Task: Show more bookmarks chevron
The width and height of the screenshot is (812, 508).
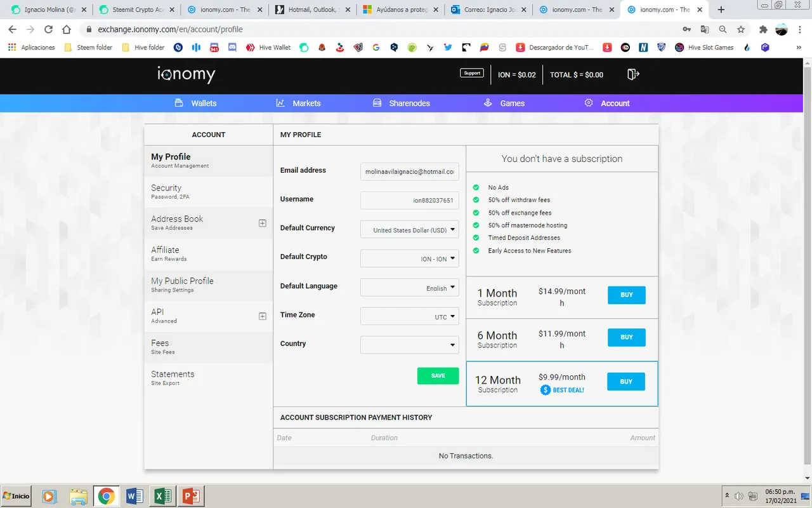Action: click(x=799, y=48)
